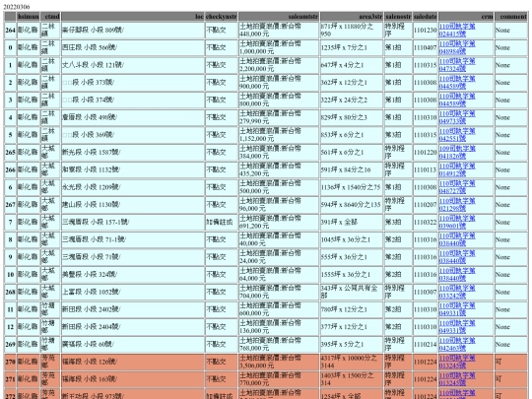Click the 'crm' column header
This screenshot has height=399, width=532.
(466, 17)
